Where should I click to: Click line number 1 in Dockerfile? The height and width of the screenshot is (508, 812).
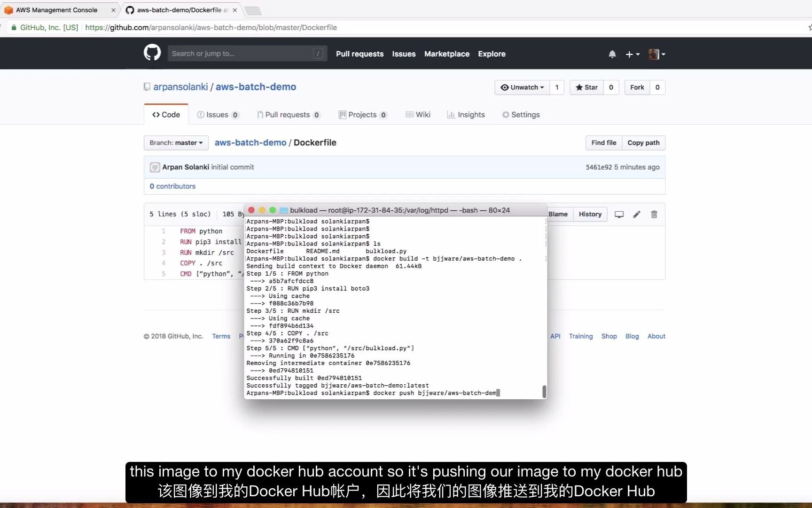point(164,231)
